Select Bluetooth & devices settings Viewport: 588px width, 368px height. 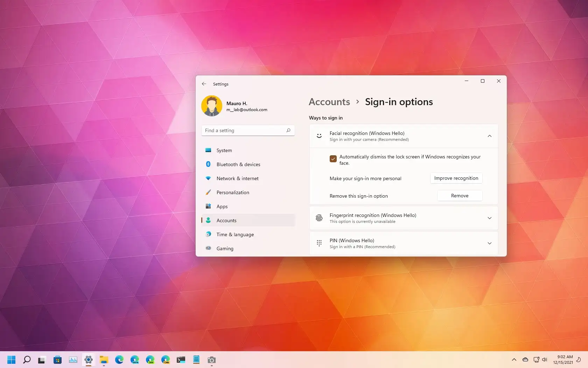coord(238,164)
